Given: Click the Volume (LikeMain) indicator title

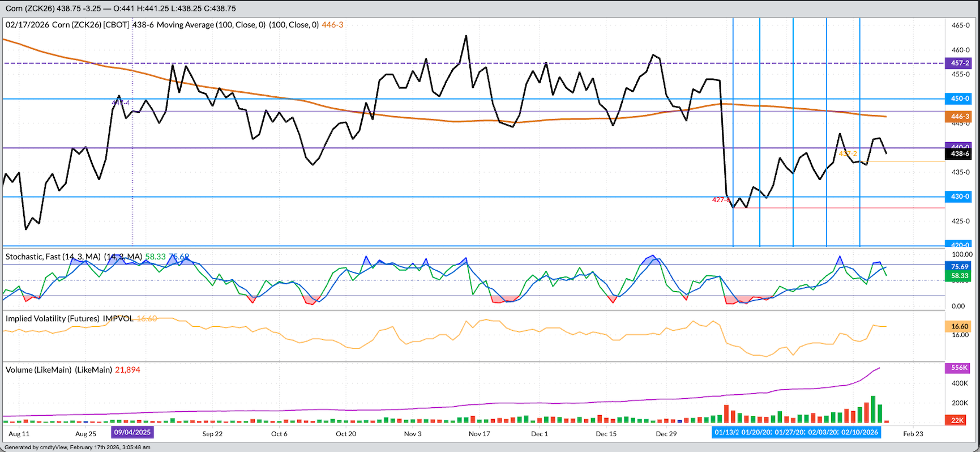Looking at the screenshot, I should tap(38, 370).
